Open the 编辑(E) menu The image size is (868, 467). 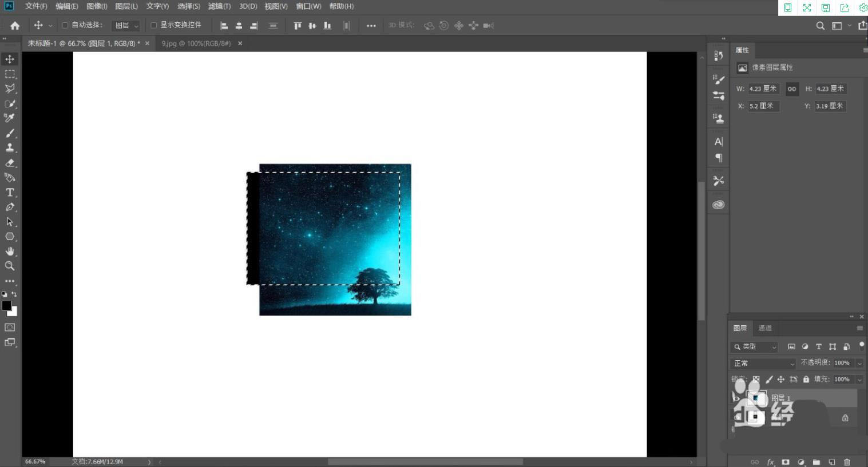click(x=67, y=6)
